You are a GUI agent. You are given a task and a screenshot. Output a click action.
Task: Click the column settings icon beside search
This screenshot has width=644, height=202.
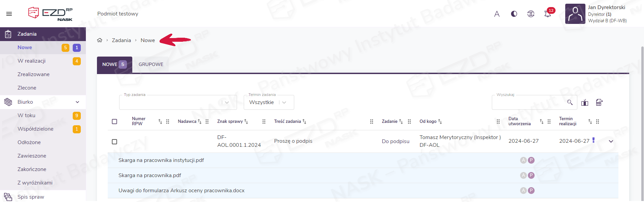pyautogui.click(x=585, y=103)
